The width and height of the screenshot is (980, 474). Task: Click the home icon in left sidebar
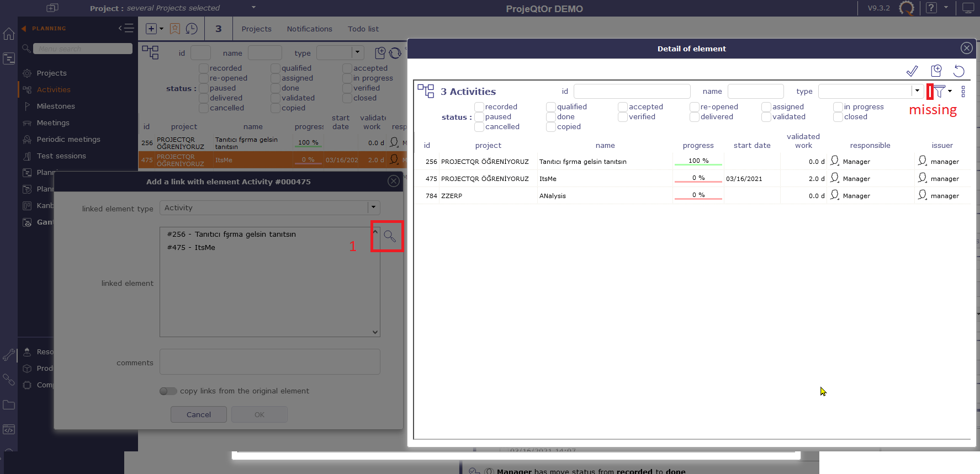(9, 34)
